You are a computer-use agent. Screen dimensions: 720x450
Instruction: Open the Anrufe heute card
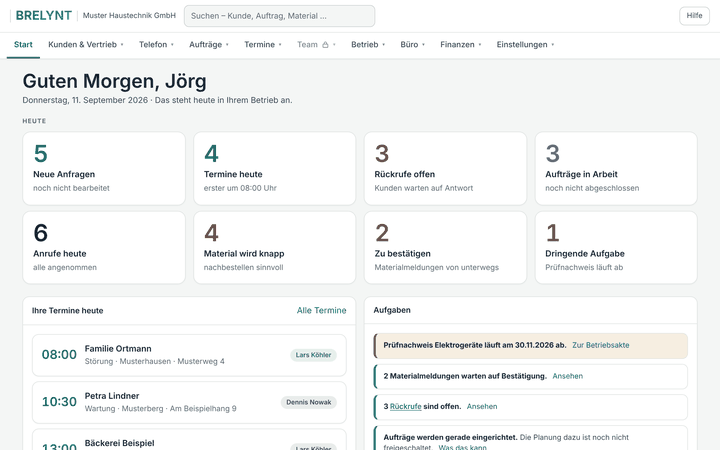click(x=104, y=248)
